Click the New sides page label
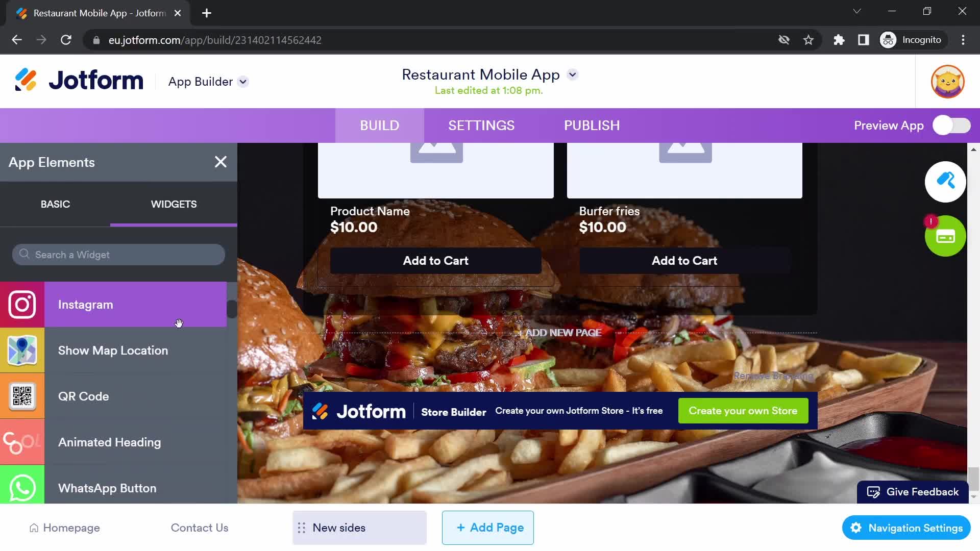Viewport: 980px width, 551px height. [x=340, y=528]
